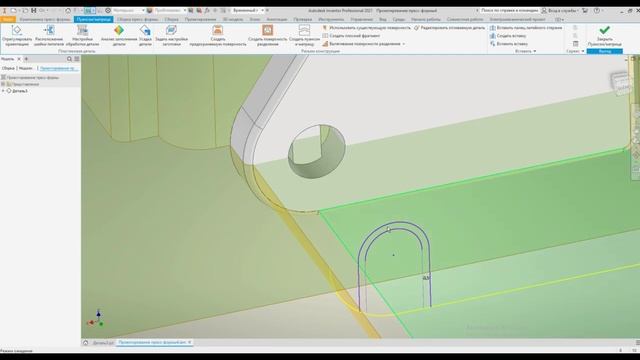The width and height of the screenshot is (640, 360).
Task: Select Сборка view in browser
Action: coord(8,68)
